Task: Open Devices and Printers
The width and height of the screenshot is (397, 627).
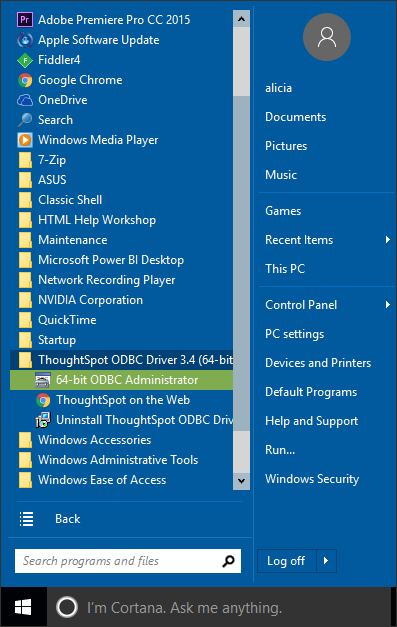Action: click(x=318, y=363)
